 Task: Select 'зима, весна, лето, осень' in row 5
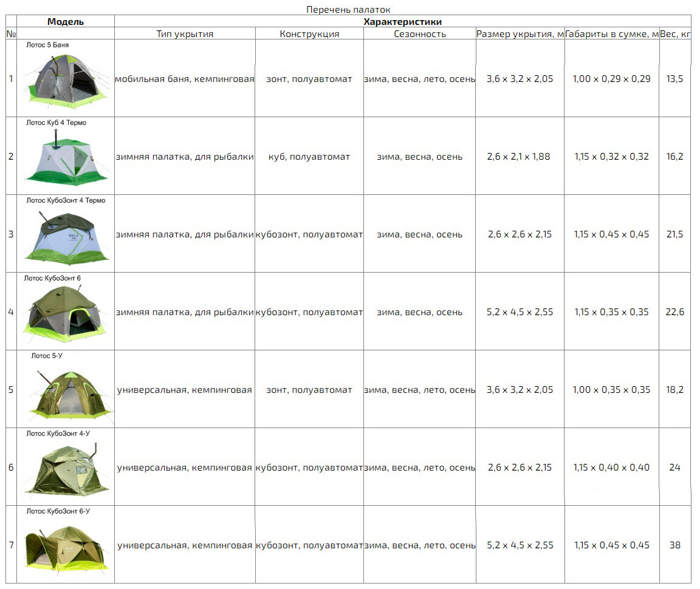click(x=420, y=389)
